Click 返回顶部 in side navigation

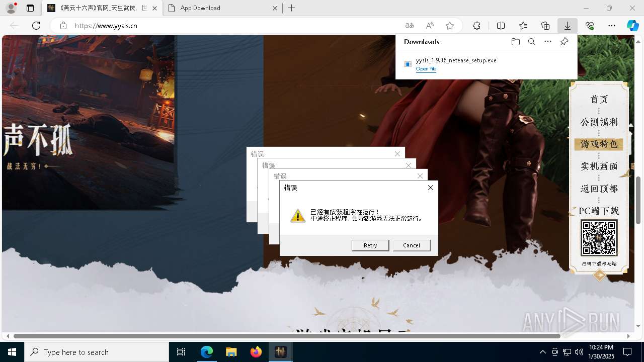tap(599, 189)
